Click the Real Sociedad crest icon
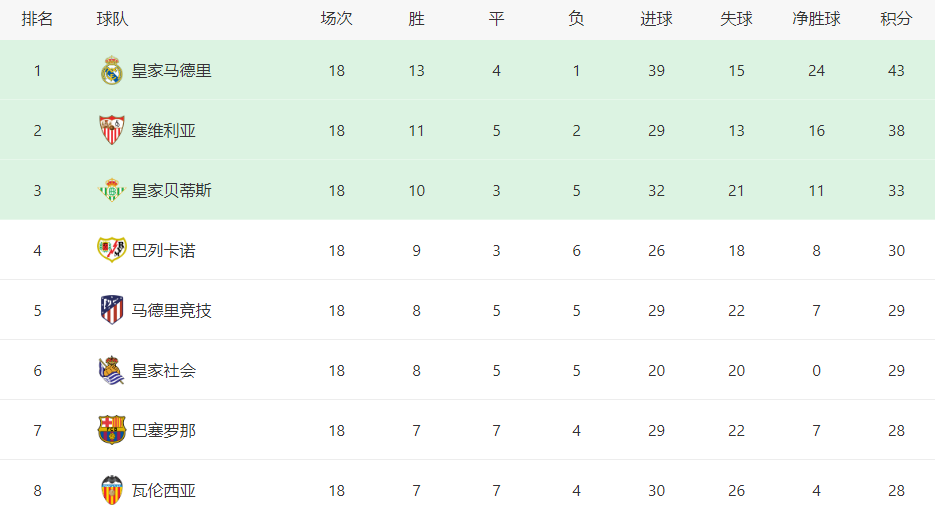The image size is (935, 512). coord(112,370)
